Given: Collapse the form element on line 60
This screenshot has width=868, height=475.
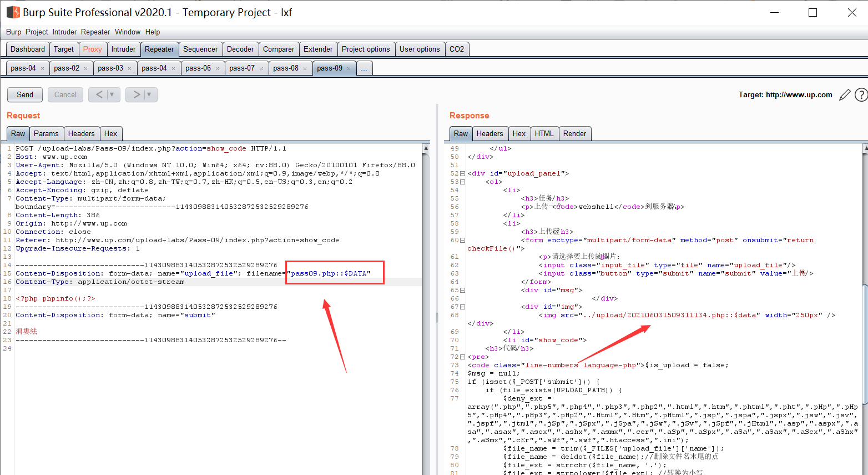Looking at the screenshot, I should click(462, 240).
